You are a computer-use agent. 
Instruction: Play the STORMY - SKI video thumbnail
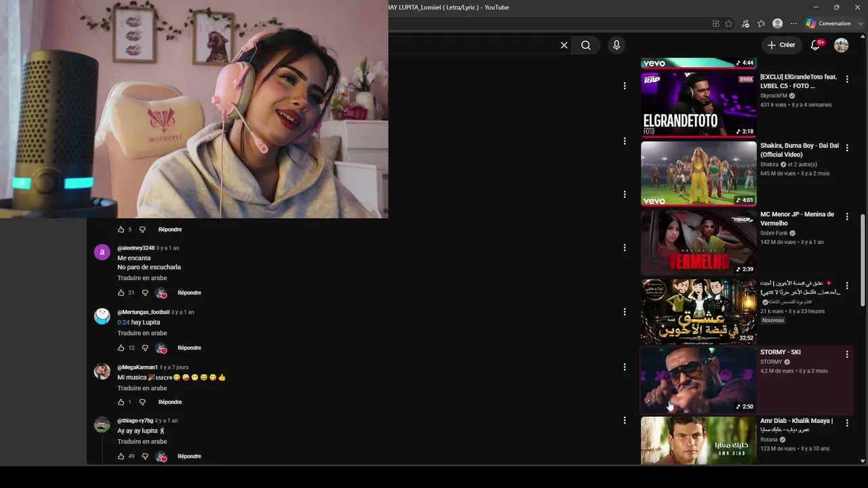point(698,380)
